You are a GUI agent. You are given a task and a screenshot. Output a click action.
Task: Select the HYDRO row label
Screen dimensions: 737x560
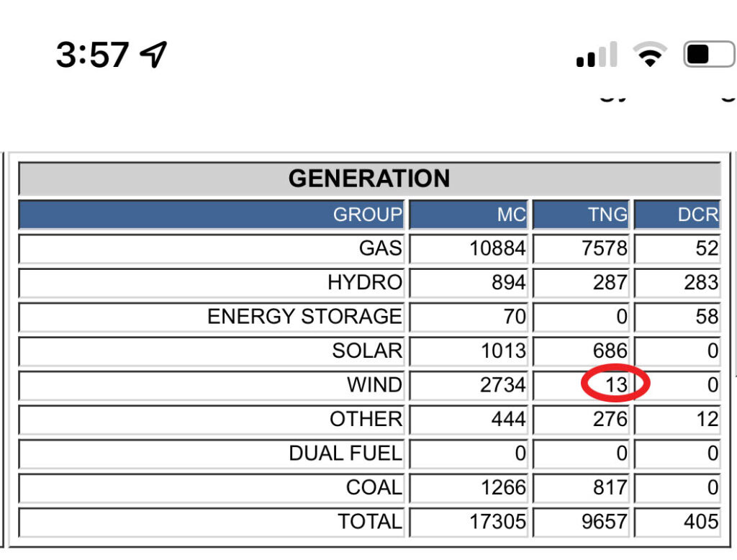[364, 282]
